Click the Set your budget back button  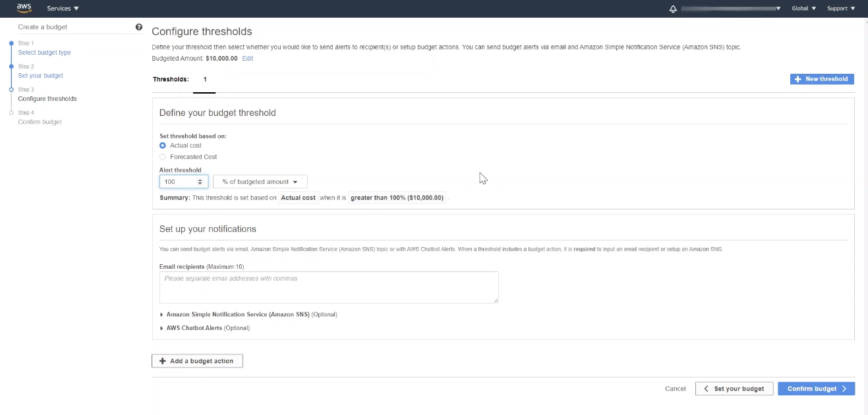pos(734,389)
